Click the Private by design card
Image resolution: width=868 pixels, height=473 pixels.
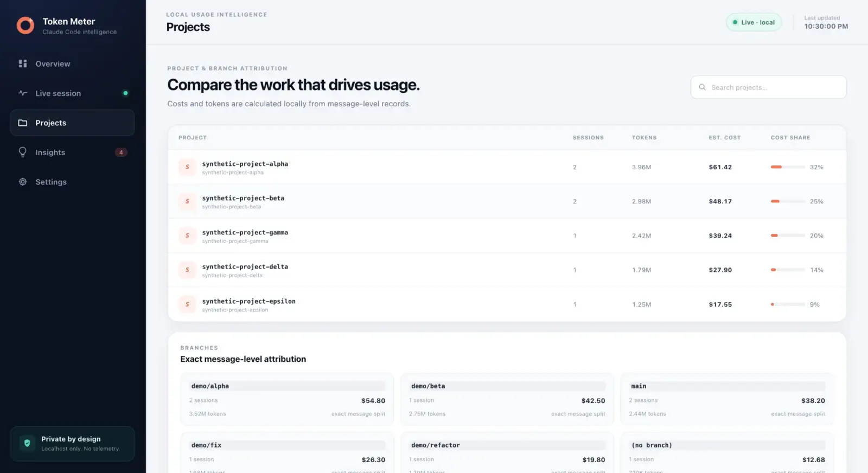[72, 444]
